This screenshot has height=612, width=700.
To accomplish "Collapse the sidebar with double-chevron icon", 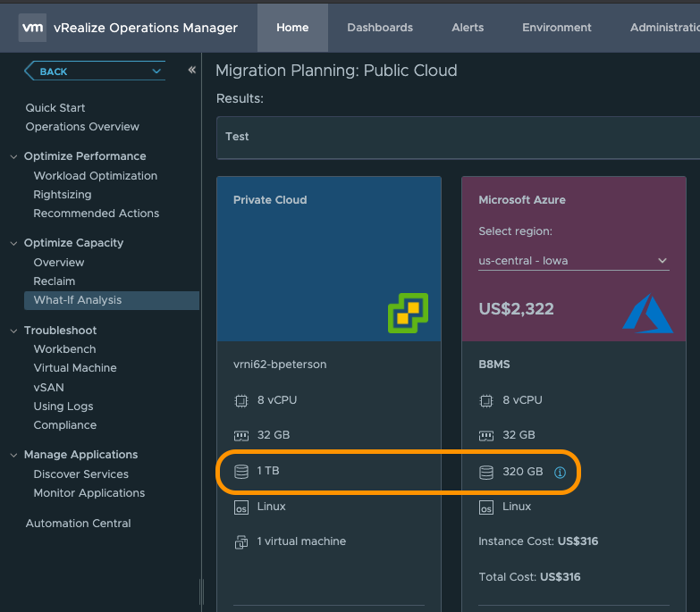I will tap(192, 70).
